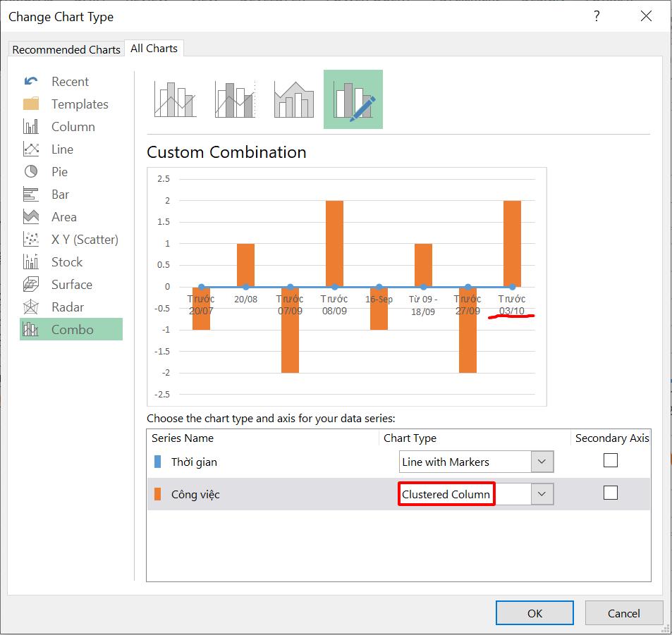Check Secondary Axis for Công việc series
The image size is (672, 635).
click(x=609, y=493)
